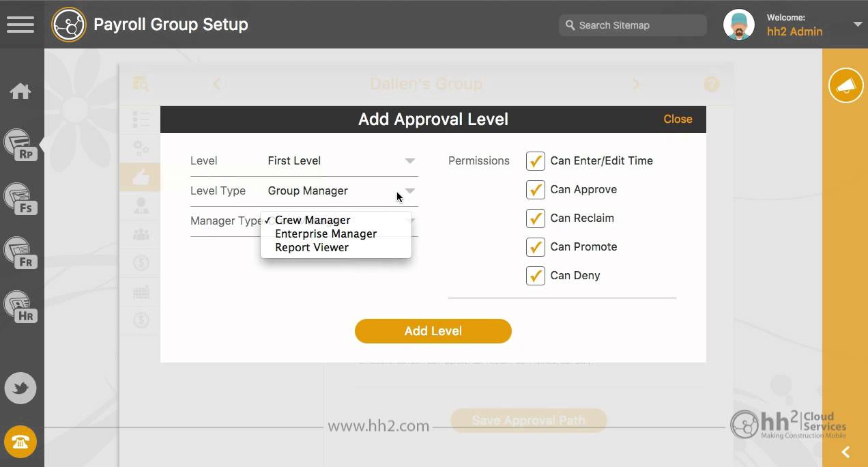Select the people group tab icon
868x467 pixels.
(141, 234)
